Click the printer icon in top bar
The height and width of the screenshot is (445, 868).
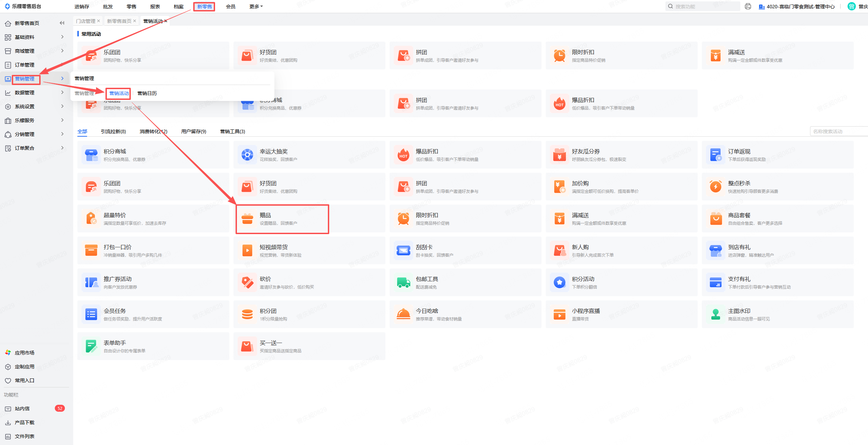(x=748, y=7)
